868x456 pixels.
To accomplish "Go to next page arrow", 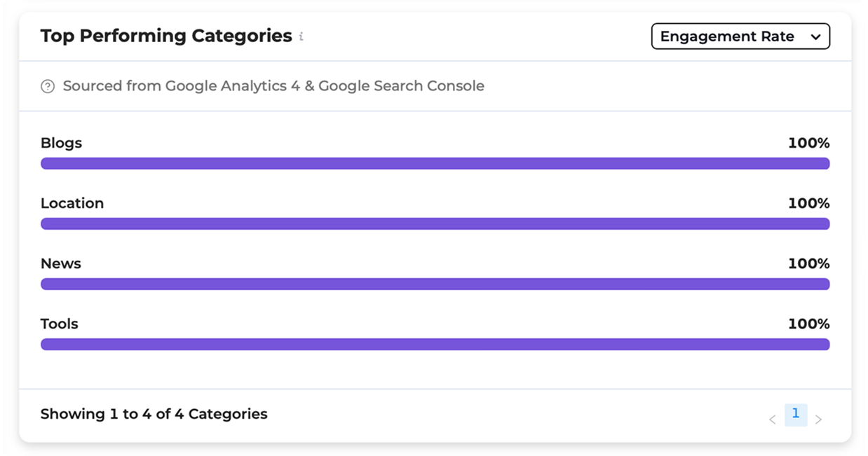I will pyautogui.click(x=818, y=420).
